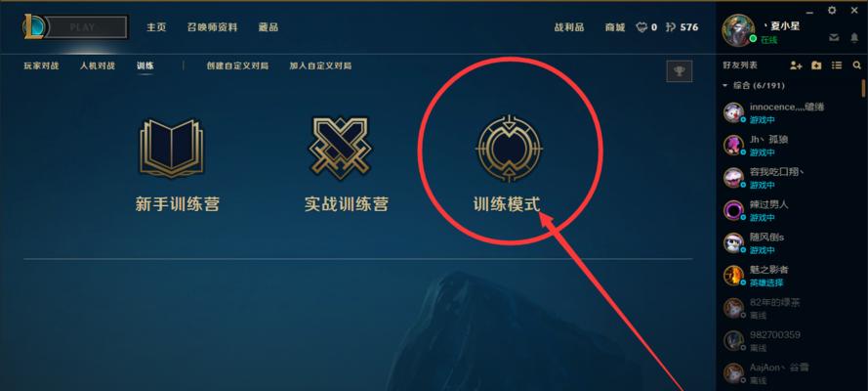Screen dimensions: 868x391
Task: Switch to the 玩家对战 tab
Action: click(41, 65)
